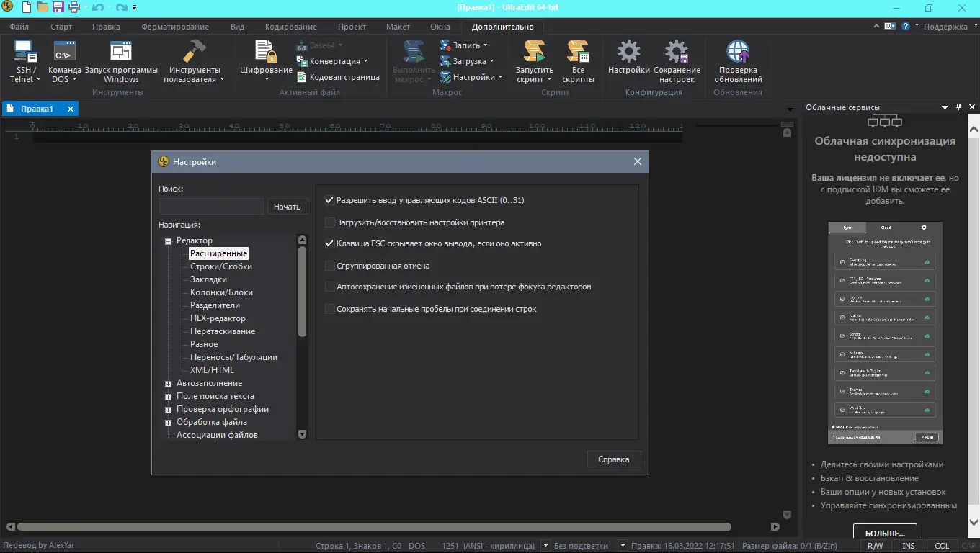Viewport: 980px width, 553px height.
Task: Run the Команда DOS tool
Action: pos(65,62)
